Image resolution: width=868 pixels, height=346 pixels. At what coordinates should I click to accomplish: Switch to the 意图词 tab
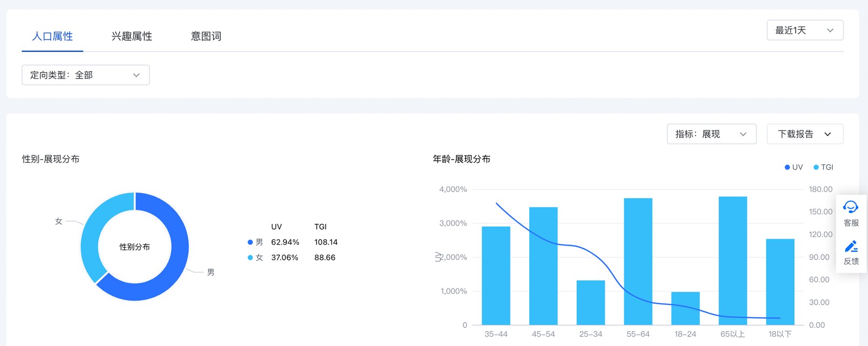tap(206, 36)
